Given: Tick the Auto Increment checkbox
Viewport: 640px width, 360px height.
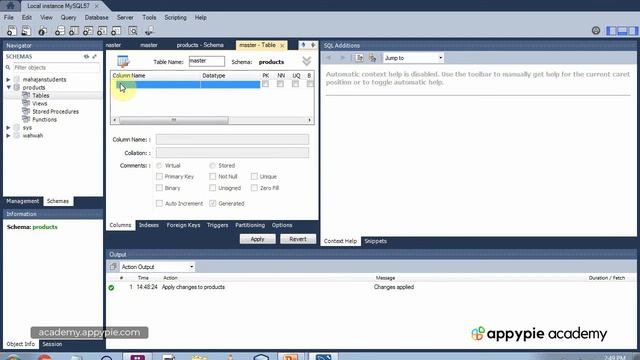Looking at the screenshot, I should [159, 203].
